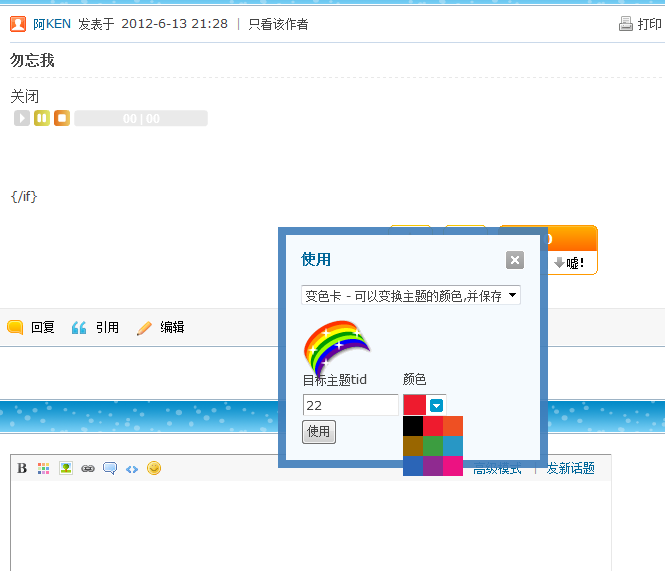Click the printer icon next to 打印
665x571 pixels.
pyautogui.click(x=626, y=24)
